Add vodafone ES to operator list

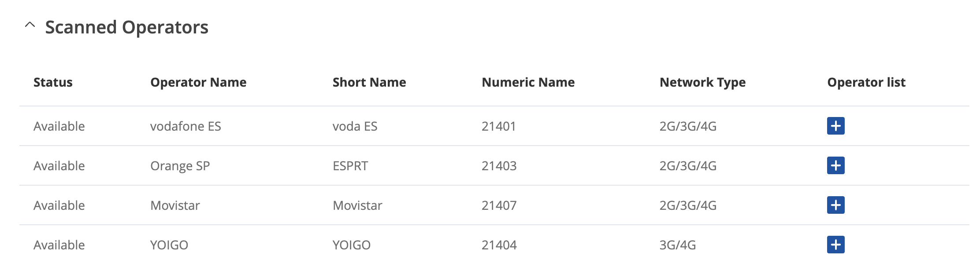835,126
